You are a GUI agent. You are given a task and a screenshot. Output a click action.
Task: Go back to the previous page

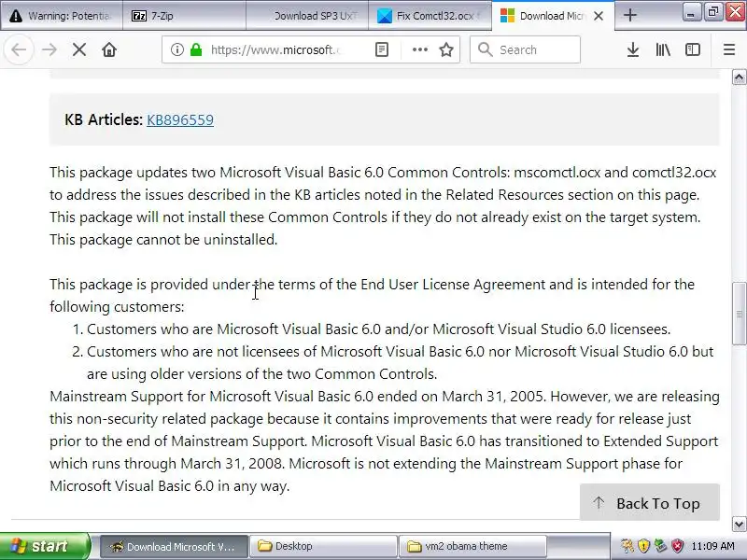tap(19, 49)
